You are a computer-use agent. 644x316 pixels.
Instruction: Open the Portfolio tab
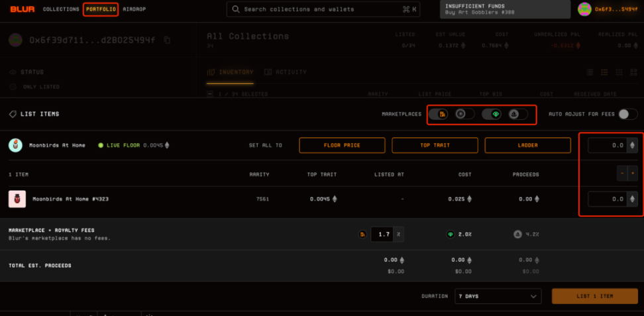pyautogui.click(x=101, y=9)
